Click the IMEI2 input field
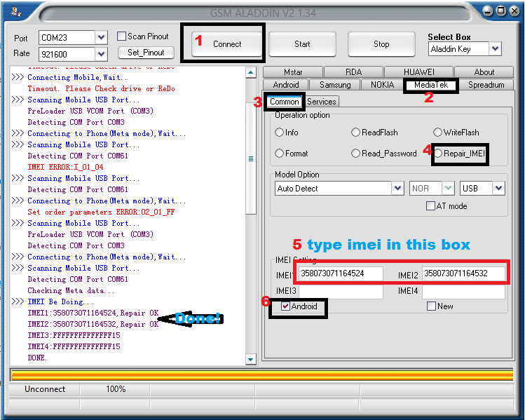The image size is (525, 420). coord(463,273)
